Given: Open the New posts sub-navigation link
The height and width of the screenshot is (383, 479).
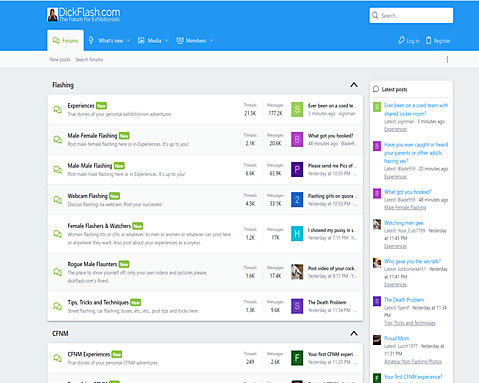Looking at the screenshot, I should pyautogui.click(x=60, y=59).
